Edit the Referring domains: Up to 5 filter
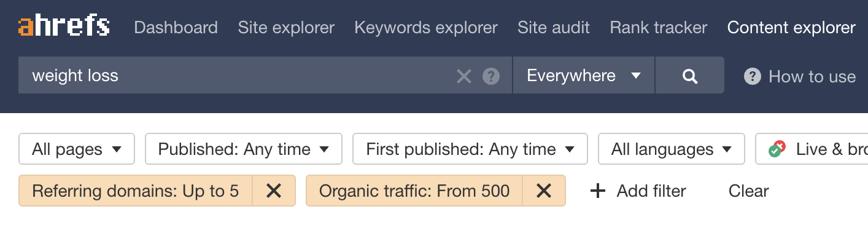This screenshot has width=868, height=225. (136, 191)
